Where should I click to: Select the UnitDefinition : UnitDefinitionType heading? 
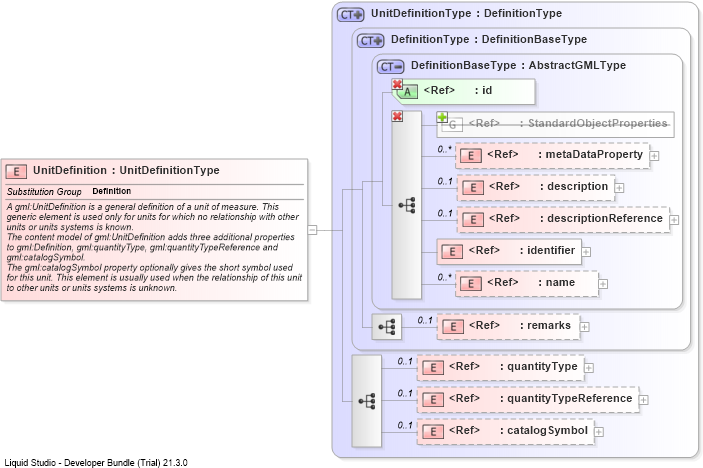tap(126, 170)
